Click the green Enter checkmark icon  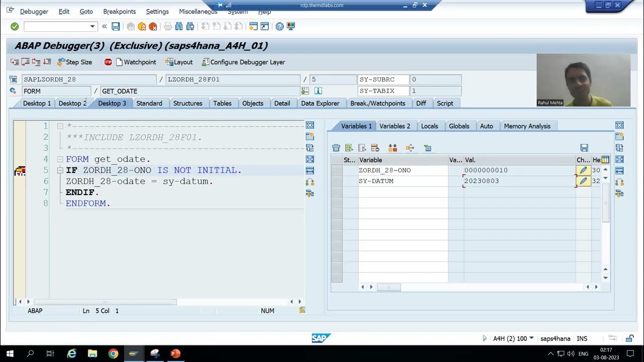tap(15, 26)
